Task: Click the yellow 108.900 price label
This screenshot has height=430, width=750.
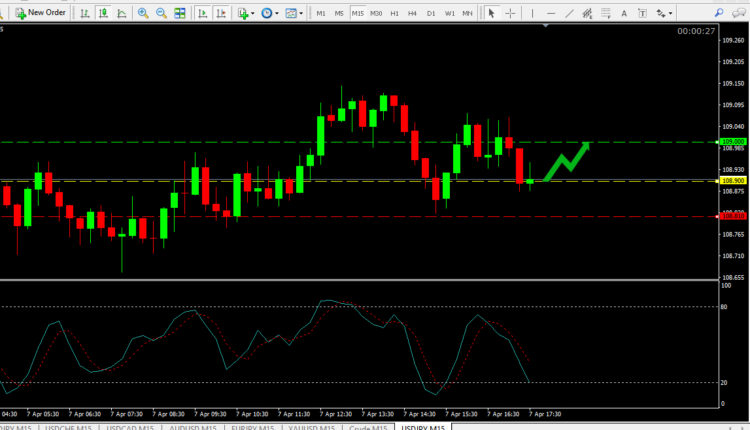Action: (733, 180)
